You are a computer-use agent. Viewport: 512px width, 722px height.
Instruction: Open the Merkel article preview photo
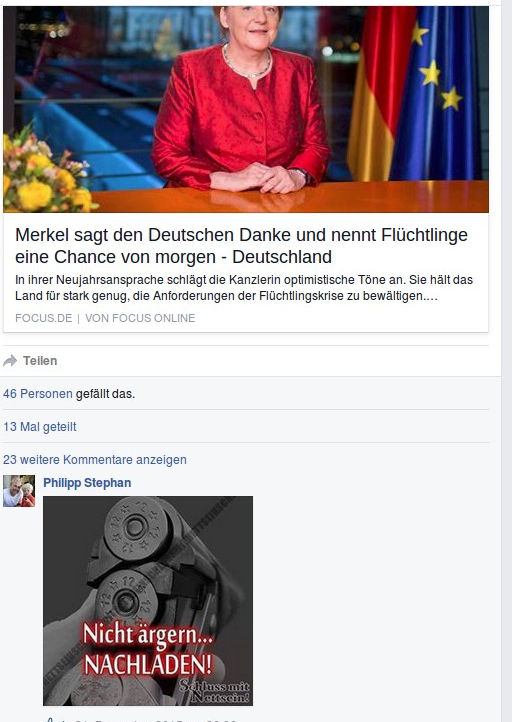[x=246, y=109]
